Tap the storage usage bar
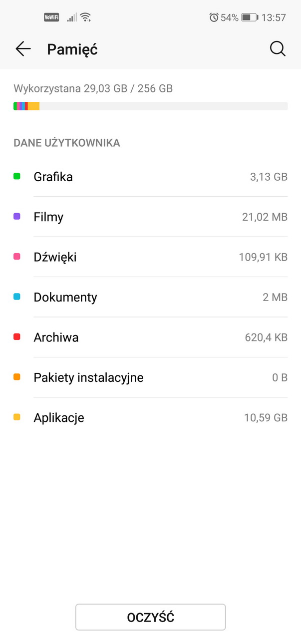The height and width of the screenshot is (644, 301). click(x=150, y=106)
